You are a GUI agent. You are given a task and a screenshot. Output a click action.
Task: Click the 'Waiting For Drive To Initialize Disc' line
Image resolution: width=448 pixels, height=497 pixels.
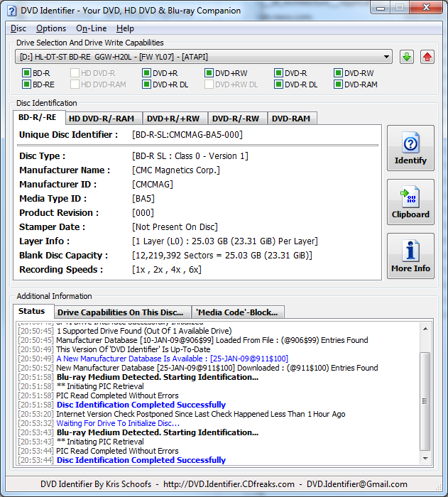click(118, 423)
